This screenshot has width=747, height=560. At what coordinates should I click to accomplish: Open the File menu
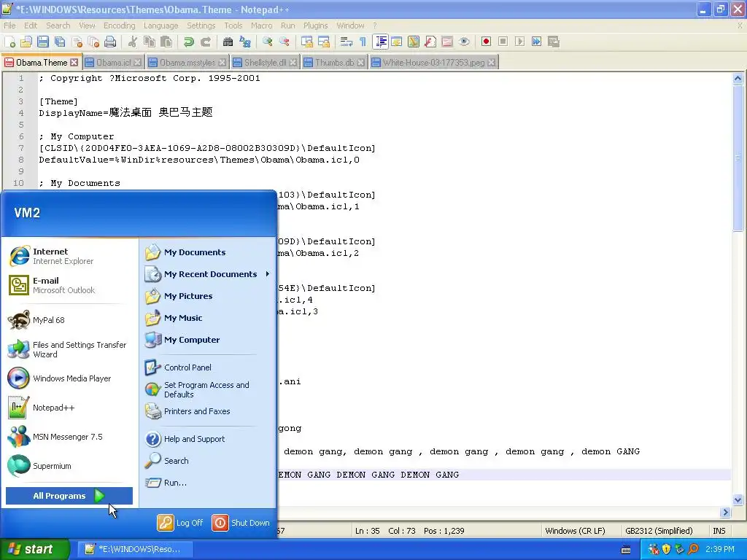9,26
